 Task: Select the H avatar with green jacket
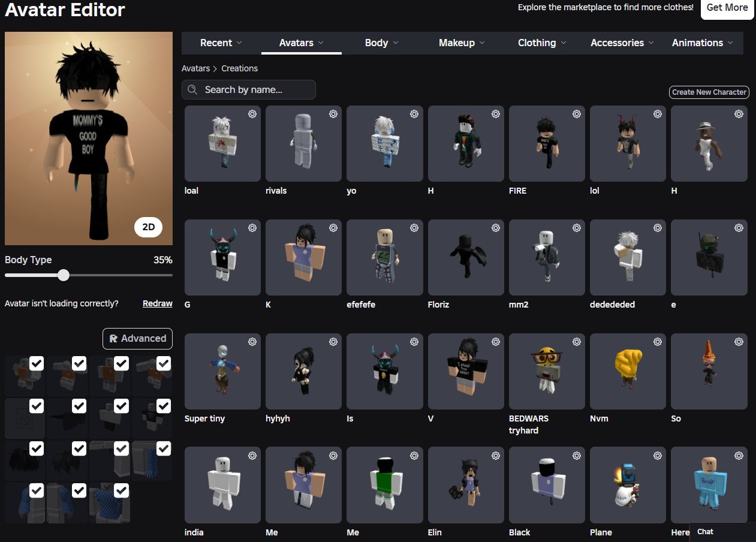pos(466,143)
